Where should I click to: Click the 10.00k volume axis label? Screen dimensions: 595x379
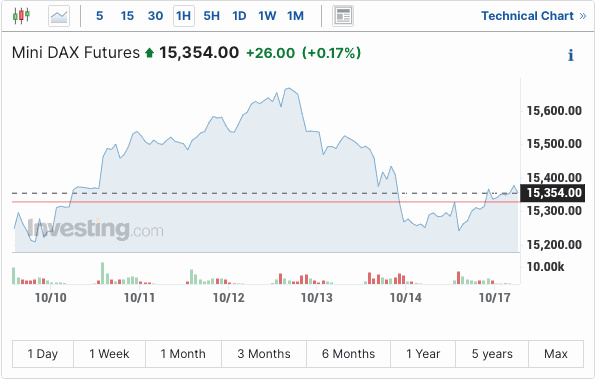tap(545, 267)
